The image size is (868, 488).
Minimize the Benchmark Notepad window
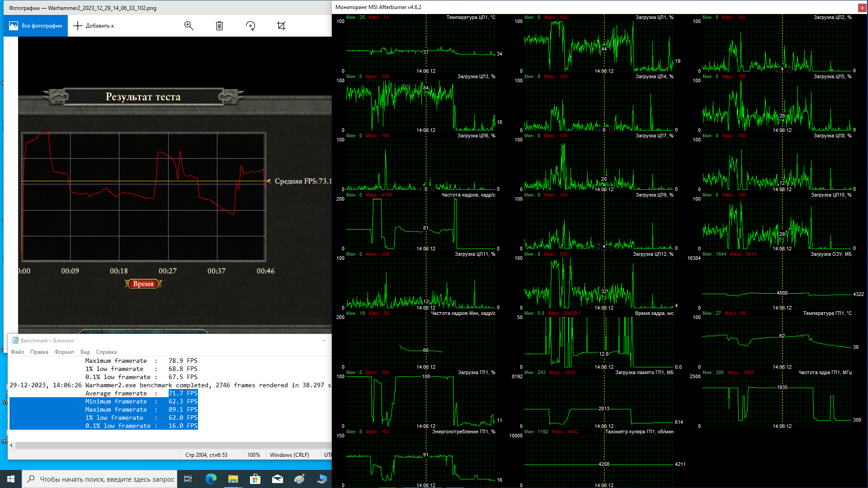[324, 341]
